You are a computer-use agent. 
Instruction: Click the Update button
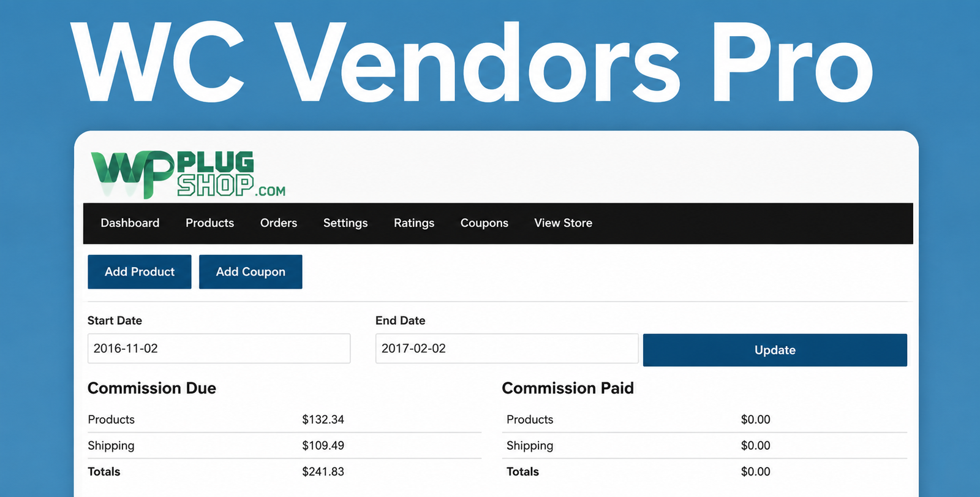click(x=775, y=350)
